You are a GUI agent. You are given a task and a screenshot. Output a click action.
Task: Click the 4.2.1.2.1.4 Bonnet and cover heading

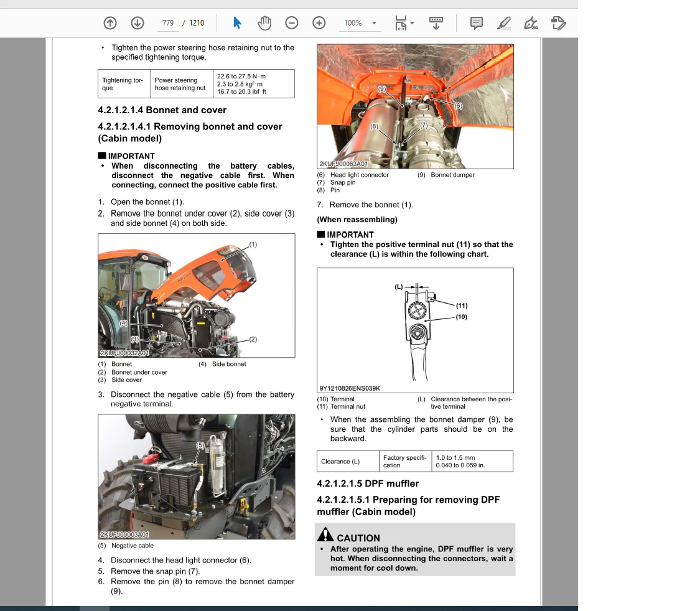tap(162, 110)
